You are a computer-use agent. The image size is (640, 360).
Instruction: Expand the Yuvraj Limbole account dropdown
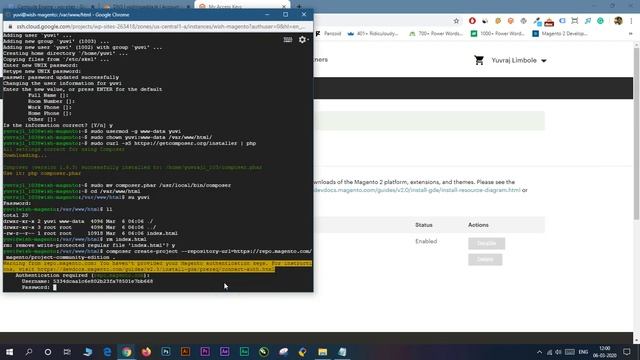pos(519,60)
